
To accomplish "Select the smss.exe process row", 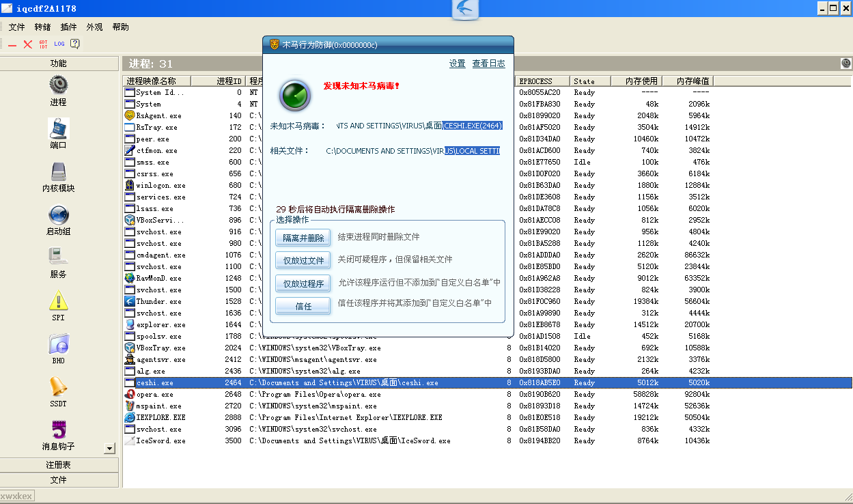I will [488, 162].
